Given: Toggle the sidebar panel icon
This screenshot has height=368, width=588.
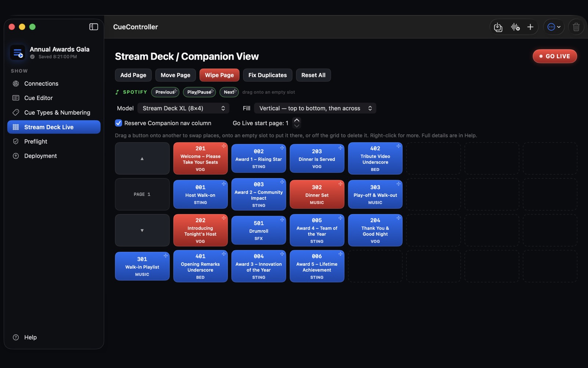Looking at the screenshot, I should 94,27.
